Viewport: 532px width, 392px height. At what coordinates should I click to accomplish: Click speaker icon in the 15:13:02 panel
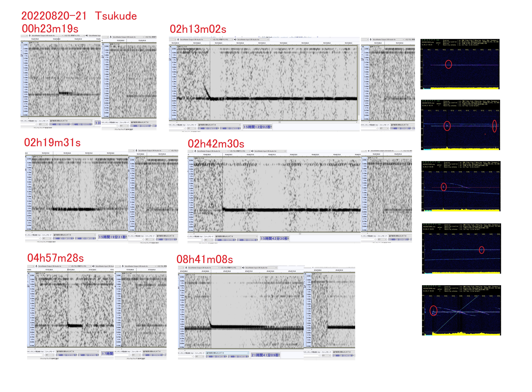point(235,40)
